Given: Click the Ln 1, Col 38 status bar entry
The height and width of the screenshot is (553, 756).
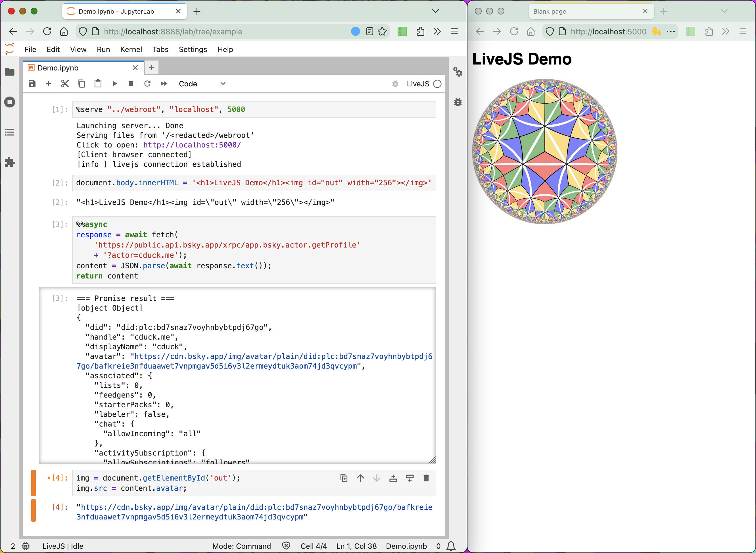Looking at the screenshot, I should pyautogui.click(x=356, y=546).
